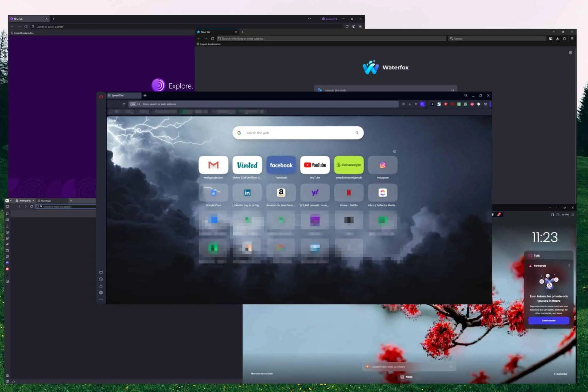
Task: Expand the list all tabs chevron in Tor Browser
Action: click(309, 19)
